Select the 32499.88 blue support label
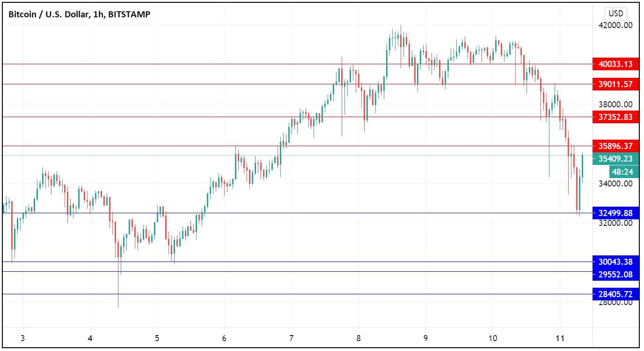This screenshot has height=351, width=644. click(x=615, y=213)
